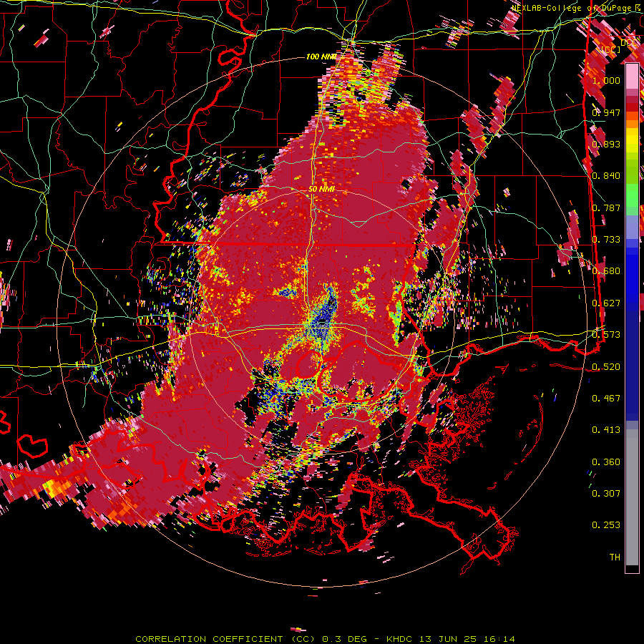Screen dimensions: 644x644
Task: Click the 0.680 scale label
Action: coord(606,271)
